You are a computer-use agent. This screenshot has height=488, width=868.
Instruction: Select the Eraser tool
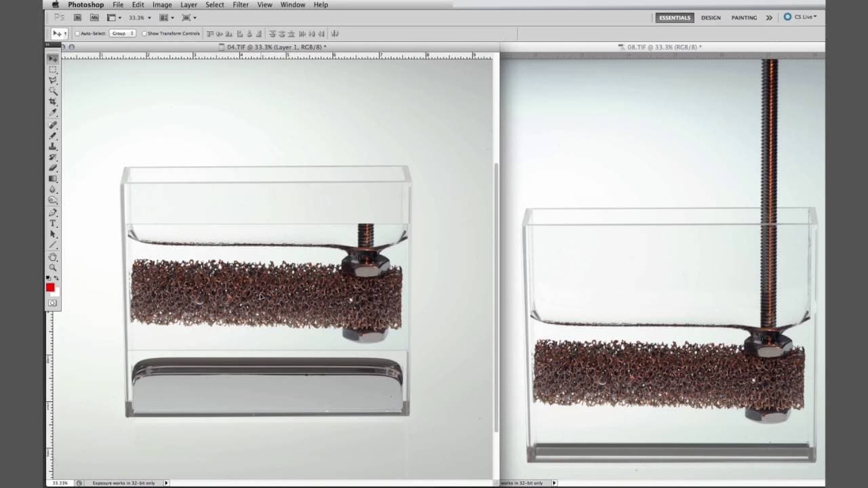click(x=53, y=168)
